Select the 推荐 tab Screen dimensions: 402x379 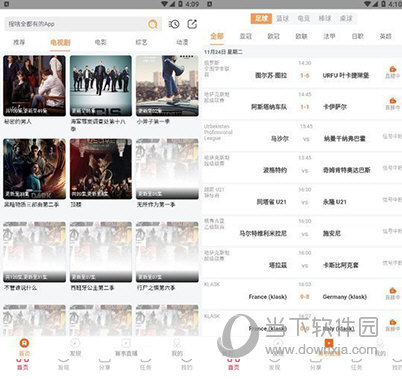[x=19, y=42]
